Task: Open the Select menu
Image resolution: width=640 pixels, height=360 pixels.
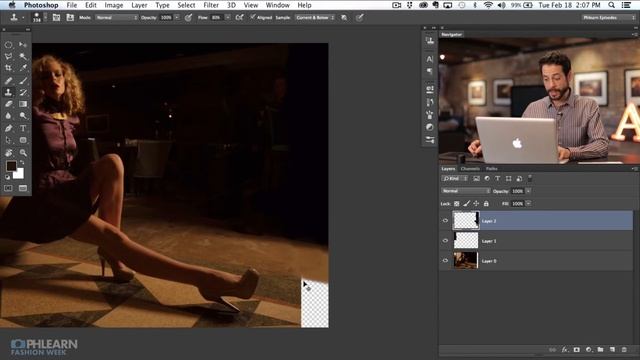Action: coord(186,5)
